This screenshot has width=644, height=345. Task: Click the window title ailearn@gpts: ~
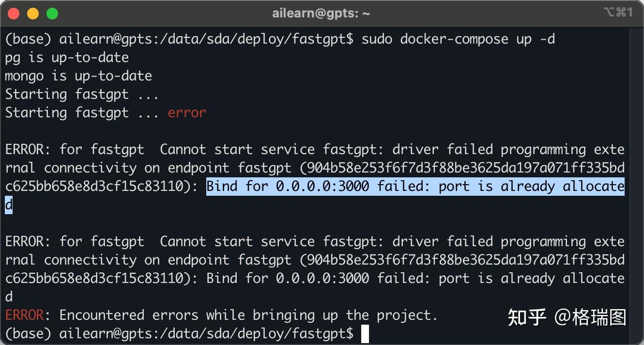321,14
